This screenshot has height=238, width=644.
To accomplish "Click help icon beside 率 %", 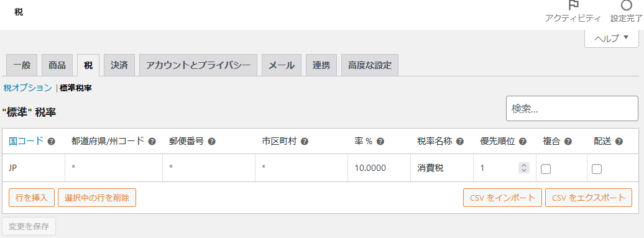I will (380, 142).
